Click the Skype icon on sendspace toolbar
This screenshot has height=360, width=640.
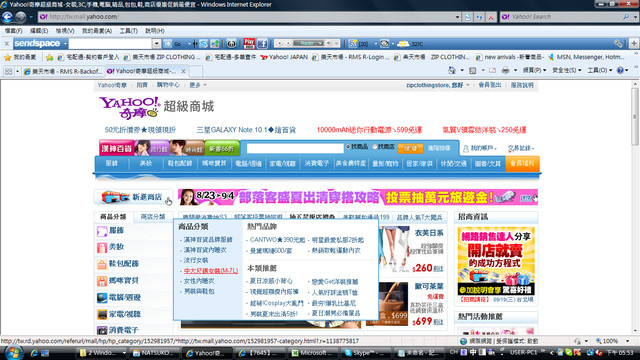203,43
